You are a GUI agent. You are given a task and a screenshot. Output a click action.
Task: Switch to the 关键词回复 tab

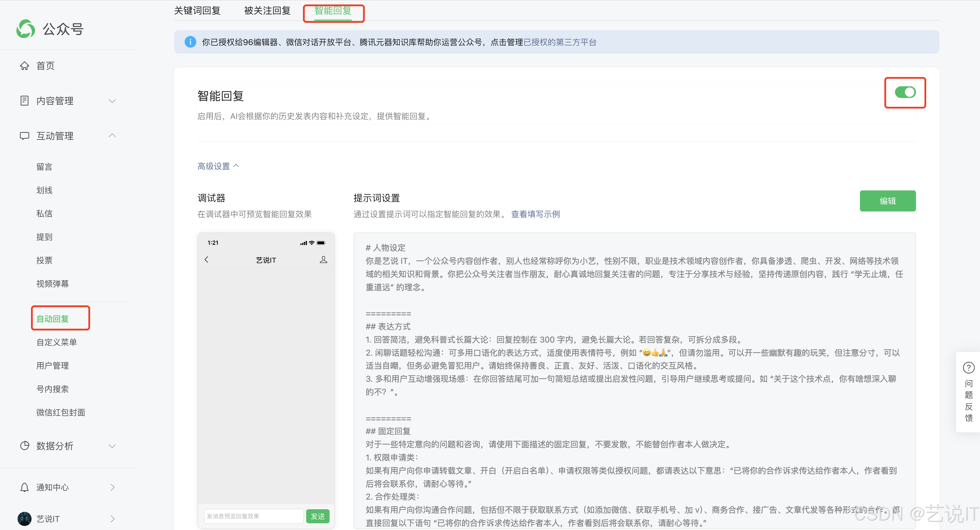coord(197,10)
